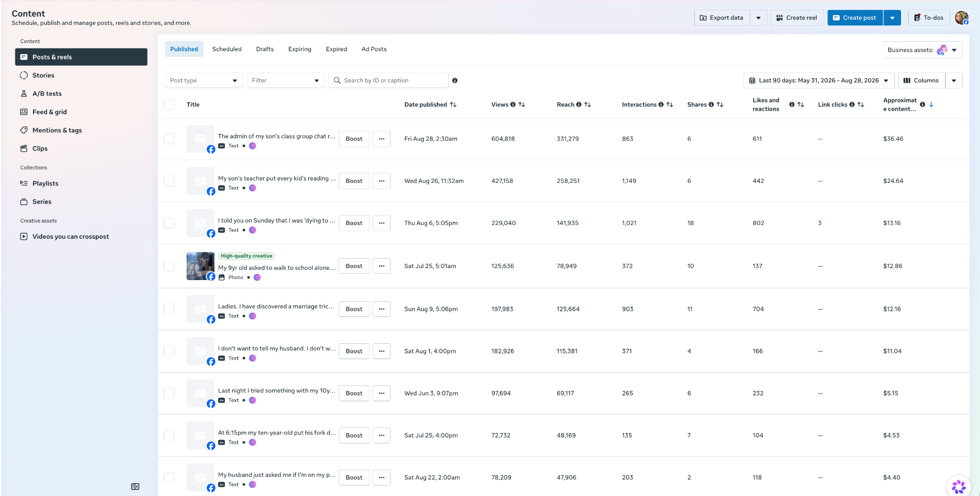980x496 pixels.
Task: Expand the Create post arrow menu
Action: [892, 18]
